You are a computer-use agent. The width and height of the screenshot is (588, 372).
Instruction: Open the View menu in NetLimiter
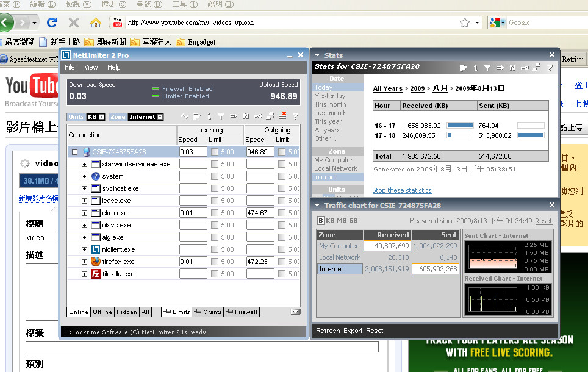91,67
